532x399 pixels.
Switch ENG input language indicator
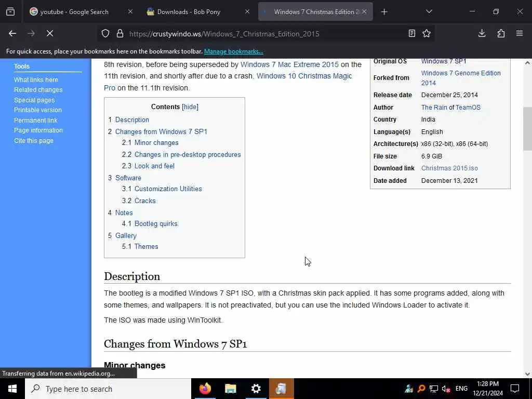(x=461, y=389)
